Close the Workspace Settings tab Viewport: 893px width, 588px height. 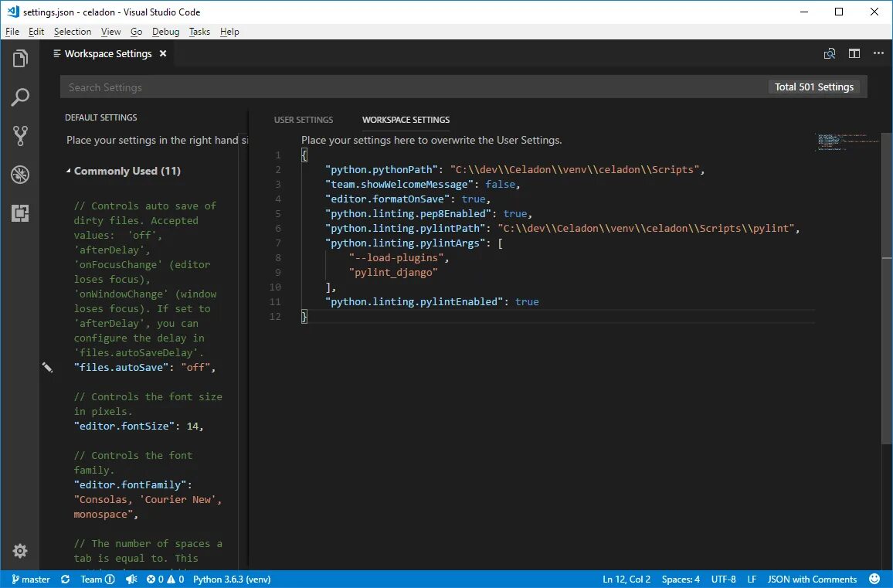tap(163, 53)
